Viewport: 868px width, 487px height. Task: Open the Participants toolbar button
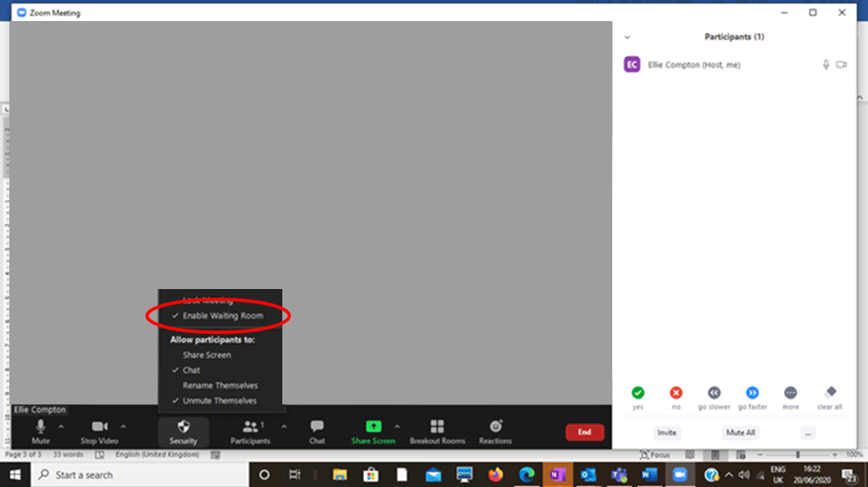coord(250,432)
